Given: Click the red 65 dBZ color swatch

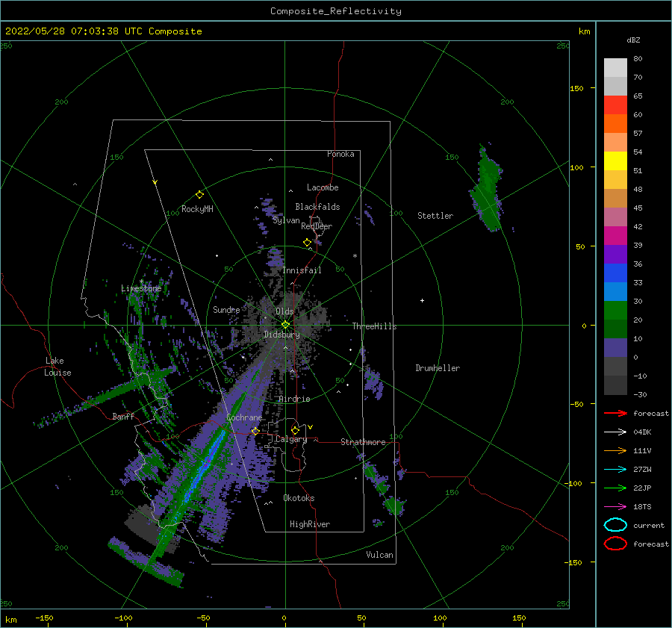Looking at the screenshot, I should (x=615, y=105).
